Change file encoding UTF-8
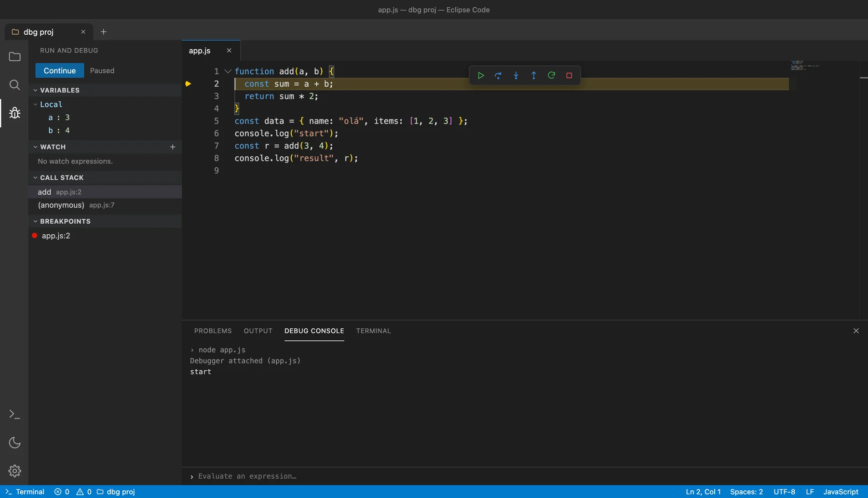 [x=785, y=492]
